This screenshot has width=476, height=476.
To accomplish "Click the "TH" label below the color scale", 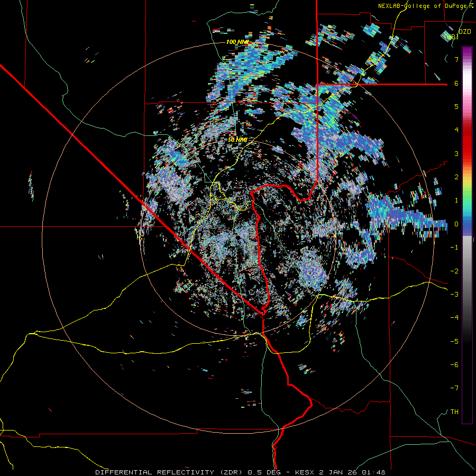I will pos(454,412).
